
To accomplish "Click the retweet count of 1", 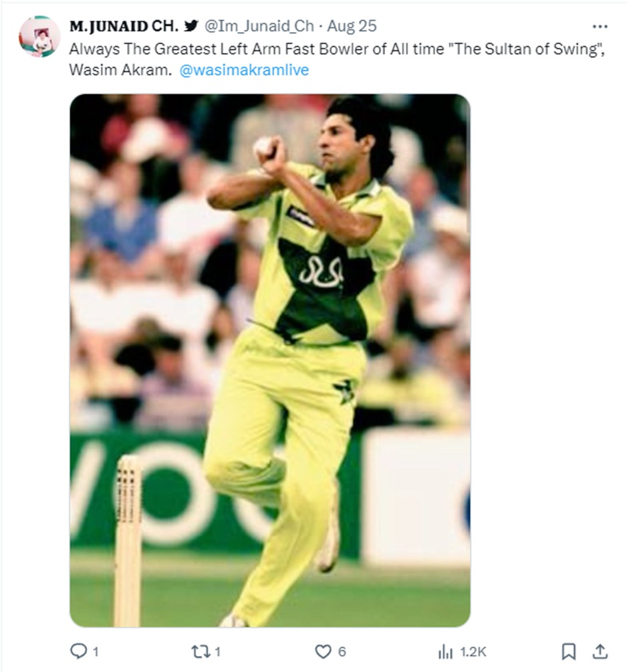I will click(218, 653).
